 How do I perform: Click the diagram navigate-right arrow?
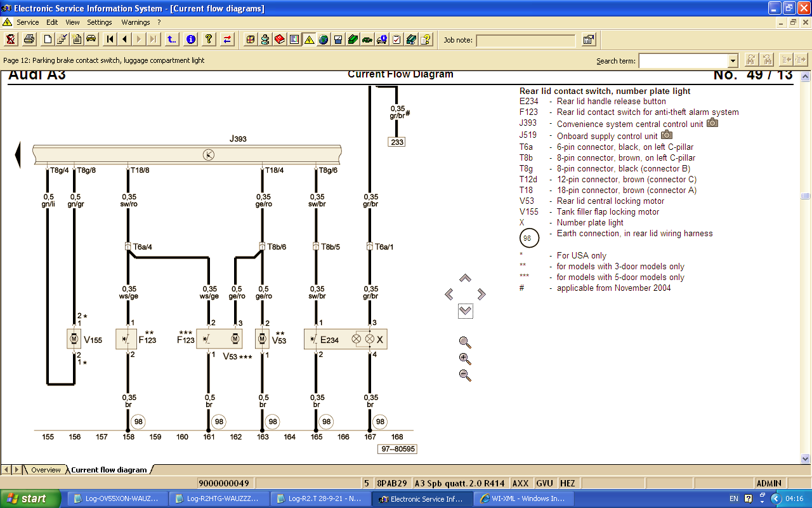[x=481, y=294]
